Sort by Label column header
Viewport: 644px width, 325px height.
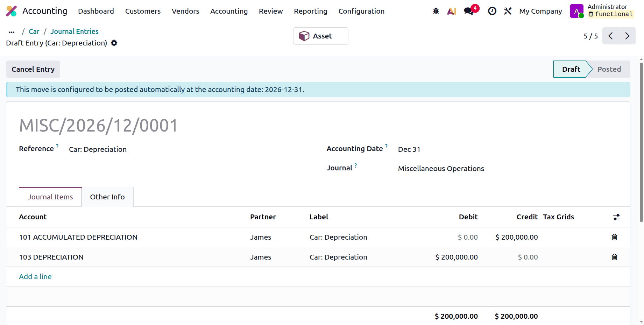pos(319,217)
